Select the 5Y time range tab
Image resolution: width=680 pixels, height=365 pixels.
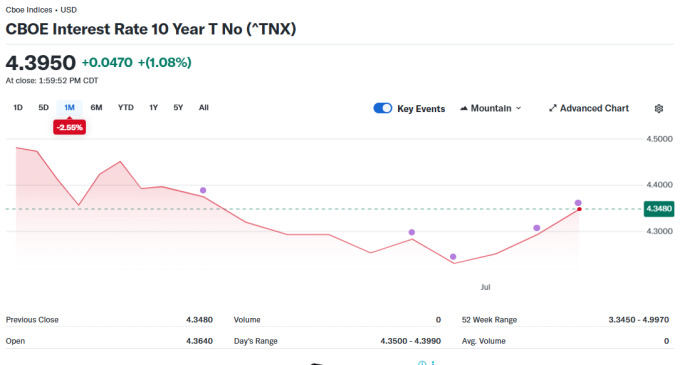point(178,108)
